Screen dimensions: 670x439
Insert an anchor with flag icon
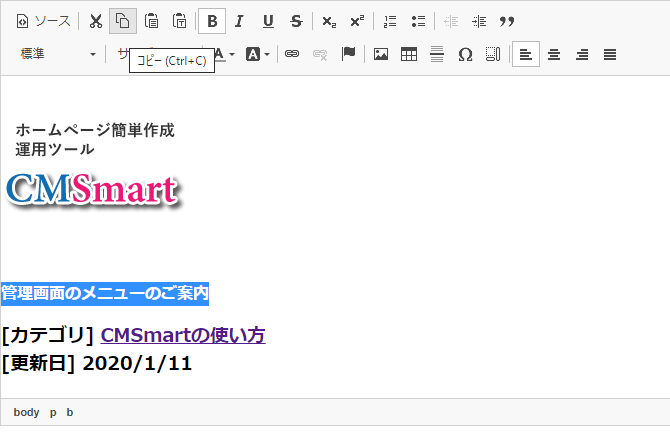(x=348, y=54)
